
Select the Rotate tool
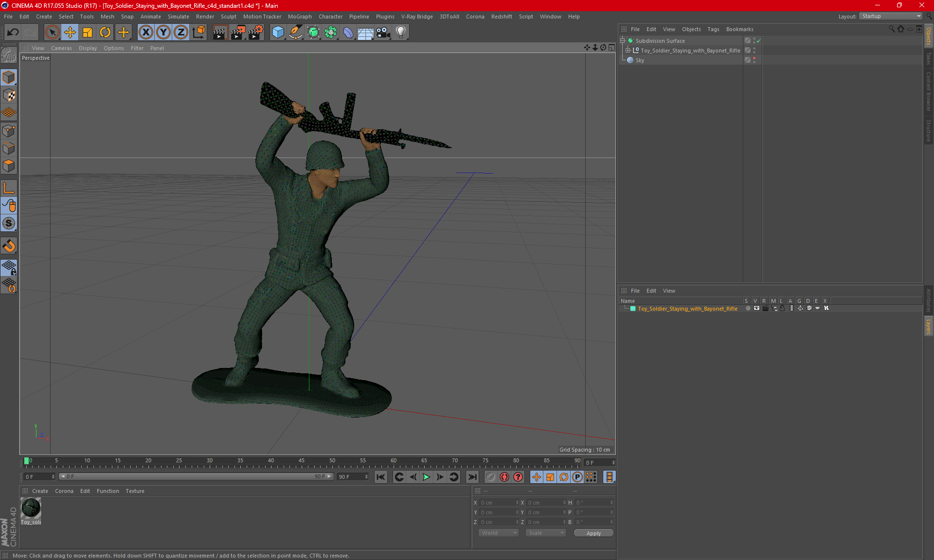pyautogui.click(x=105, y=33)
